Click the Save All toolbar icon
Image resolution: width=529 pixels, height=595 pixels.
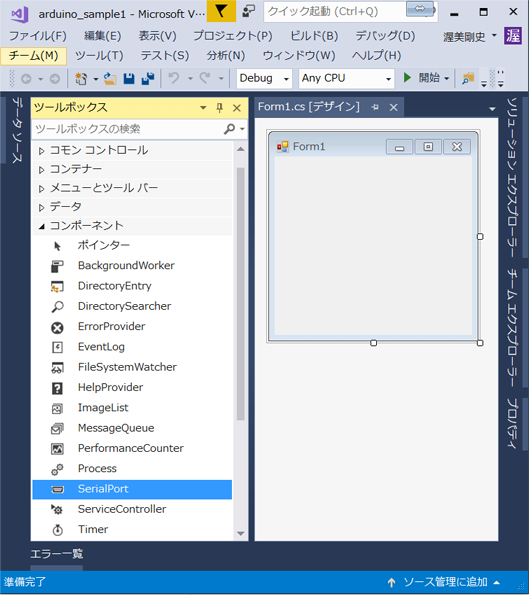point(148,79)
